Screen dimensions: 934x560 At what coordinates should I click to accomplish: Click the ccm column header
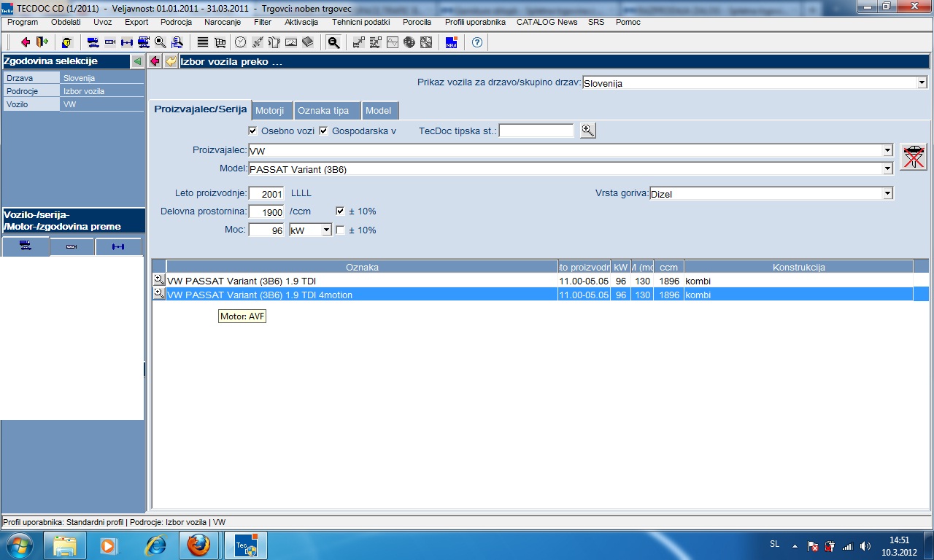(x=668, y=267)
